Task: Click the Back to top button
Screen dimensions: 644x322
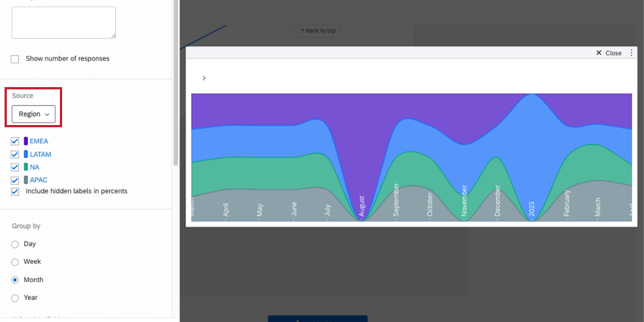Action: (318, 30)
